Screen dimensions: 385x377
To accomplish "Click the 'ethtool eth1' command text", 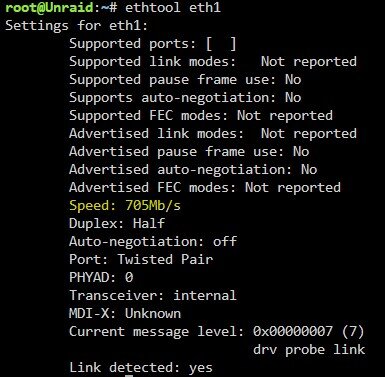I will point(173,7).
